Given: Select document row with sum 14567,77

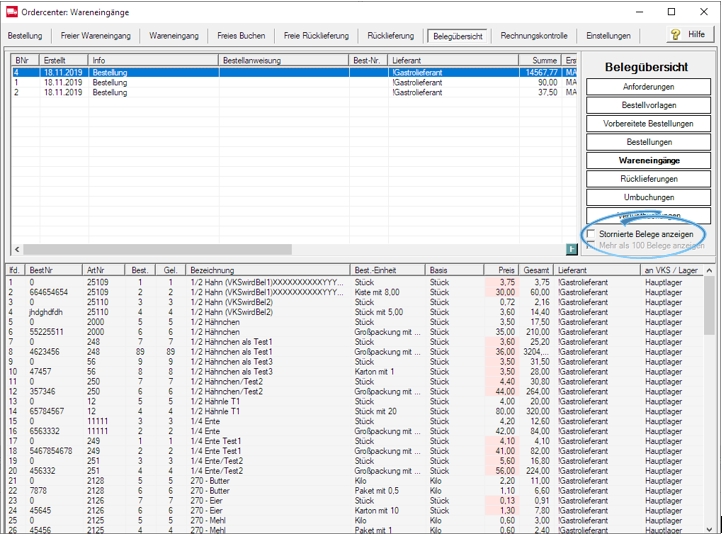Looking at the screenshot, I should [x=294, y=72].
